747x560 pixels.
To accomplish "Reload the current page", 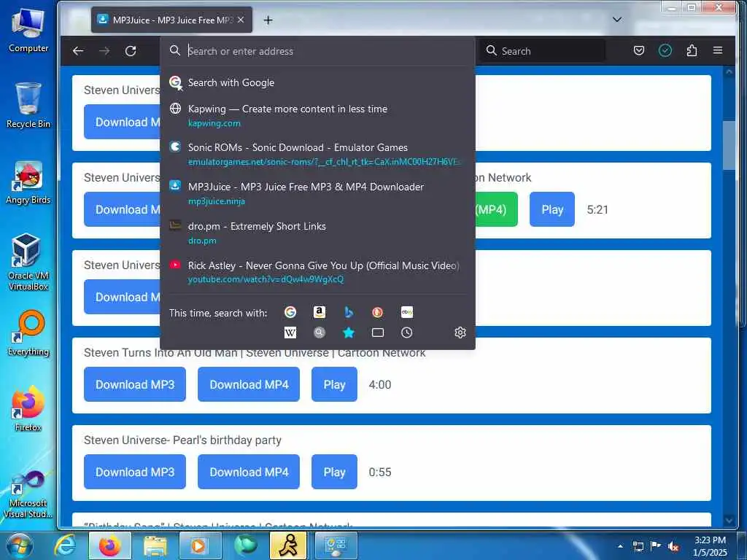I will pyautogui.click(x=131, y=51).
